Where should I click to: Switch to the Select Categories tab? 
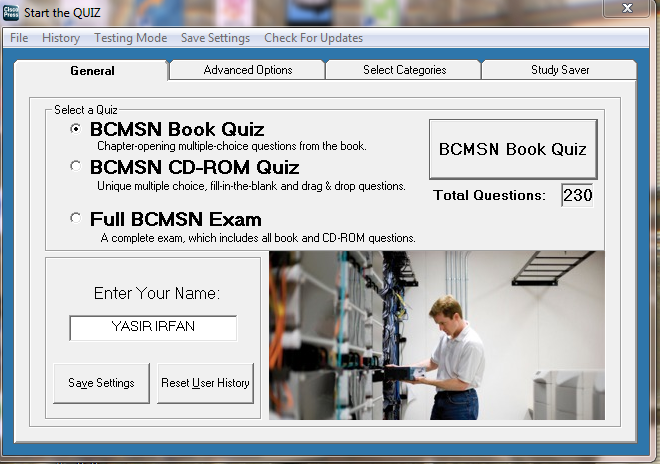click(x=404, y=70)
